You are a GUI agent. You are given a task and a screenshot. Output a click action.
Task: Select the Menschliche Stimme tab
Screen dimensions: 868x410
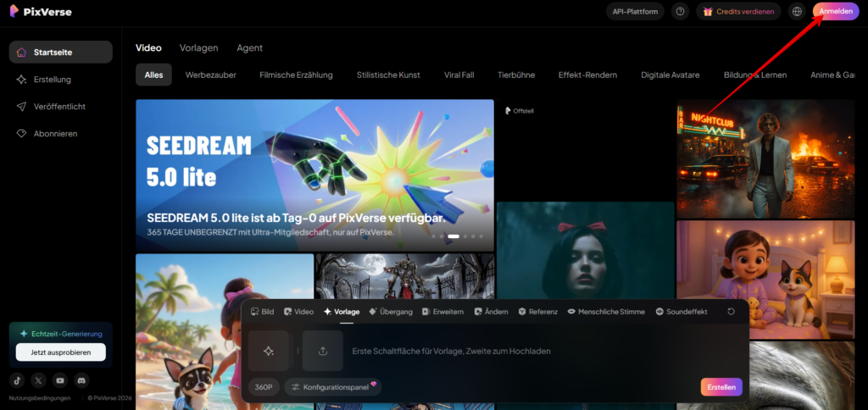coord(606,312)
